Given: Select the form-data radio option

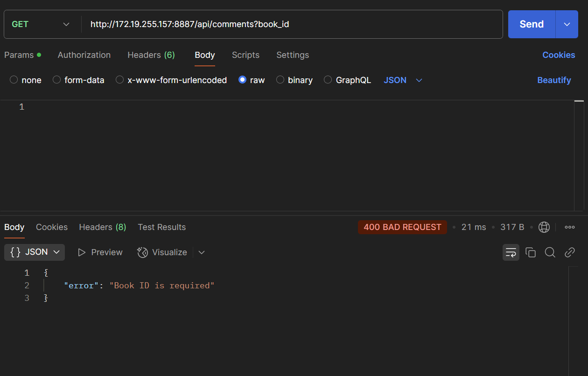Looking at the screenshot, I should (57, 80).
